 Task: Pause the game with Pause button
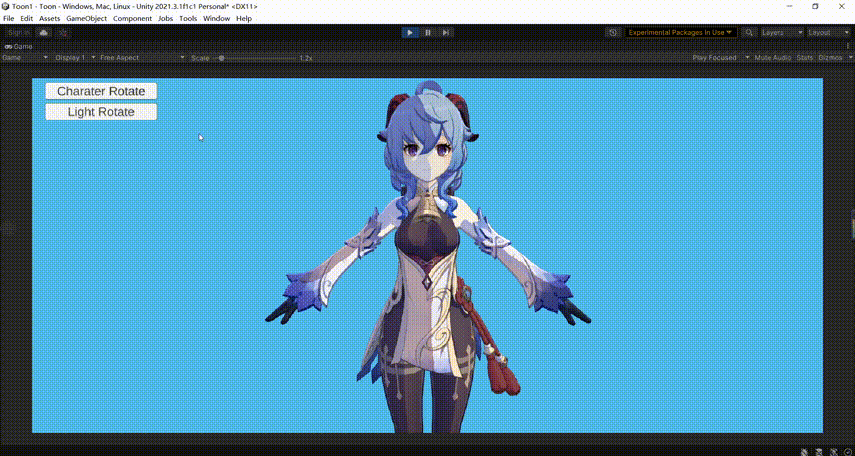[x=428, y=32]
